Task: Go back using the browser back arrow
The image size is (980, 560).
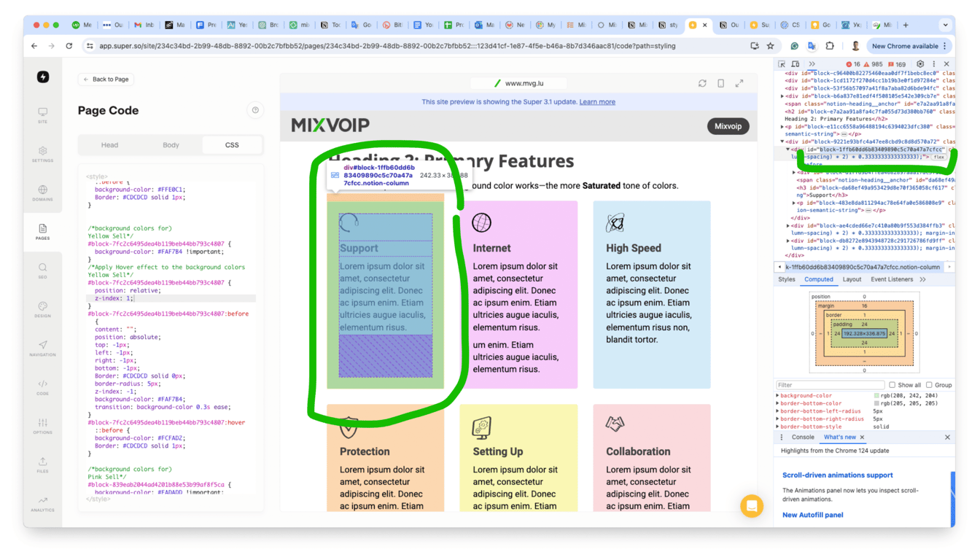Action: pyautogui.click(x=34, y=46)
